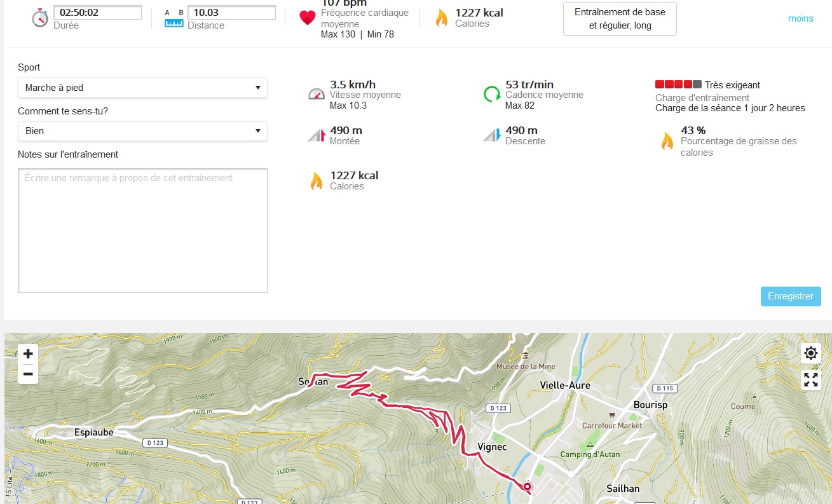The height and width of the screenshot is (504, 832).
Task: Zoom in on the map
Action: coord(27,354)
